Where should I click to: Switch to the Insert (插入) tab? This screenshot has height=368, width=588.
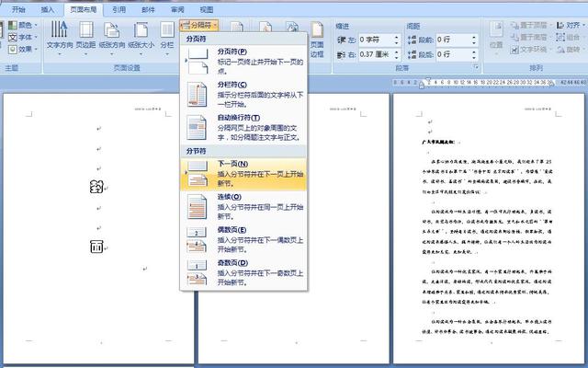47,10
